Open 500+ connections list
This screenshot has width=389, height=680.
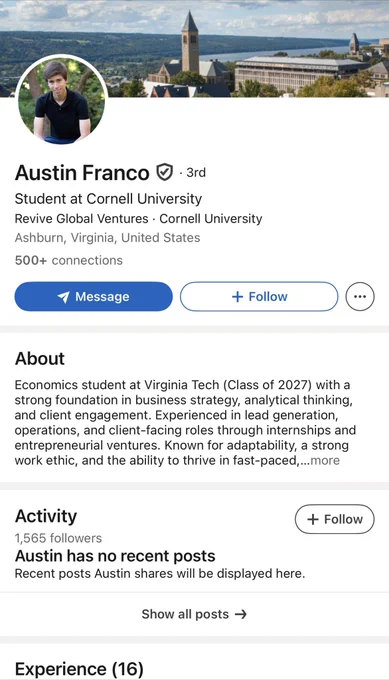[x=69, y=260]
